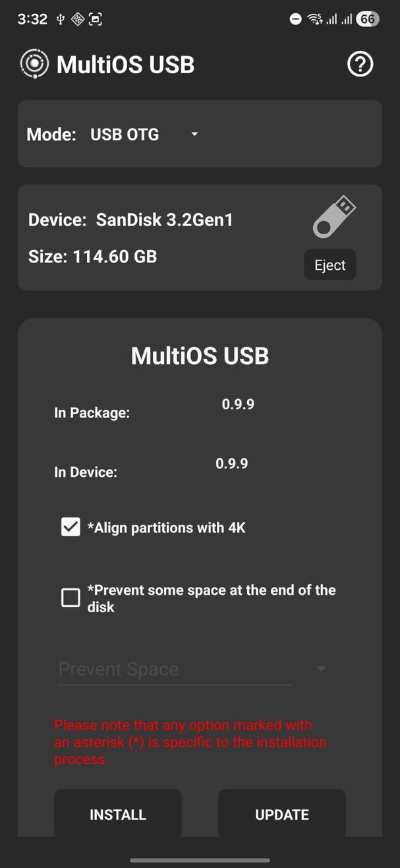Tap the Eject button for SanDisk drive
The image size is (400, 868).
[x=329, y=264]
